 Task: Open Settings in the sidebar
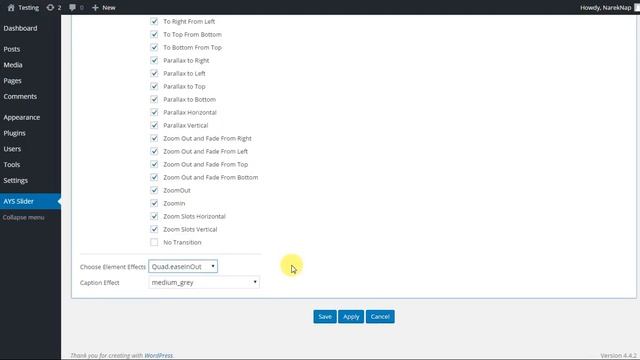tap(16, 180)
